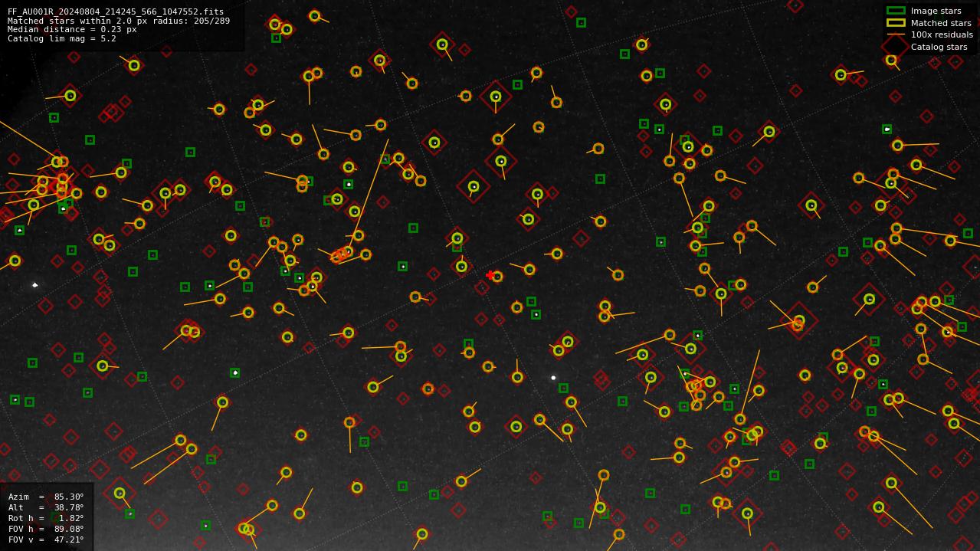Viewport: 980px width, 551px height.
Task: Click the 'Azim = 85.30°' readout
Action: click(x=46, y=497)
